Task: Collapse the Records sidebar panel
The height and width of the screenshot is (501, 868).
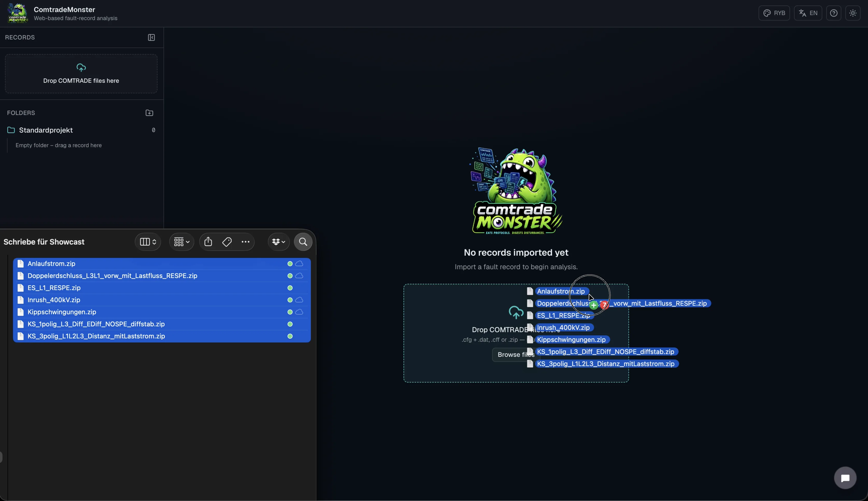Action: [151, 38]
